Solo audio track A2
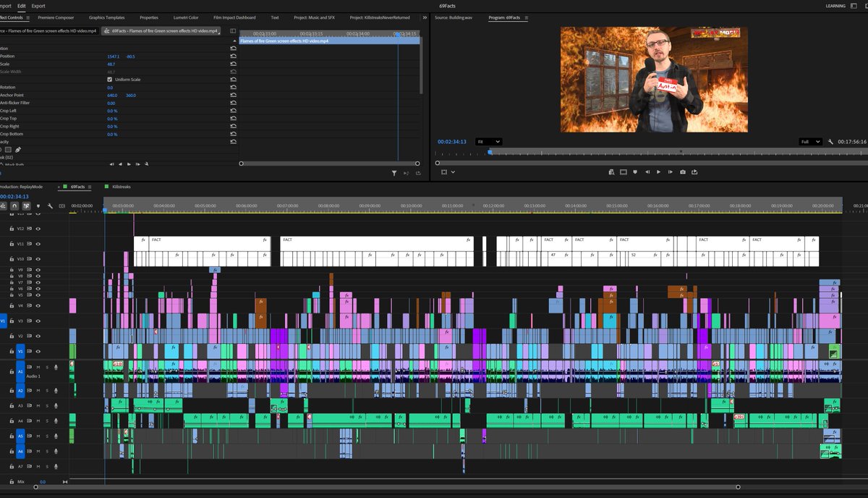The image size is (868, 498). point(47,390)
